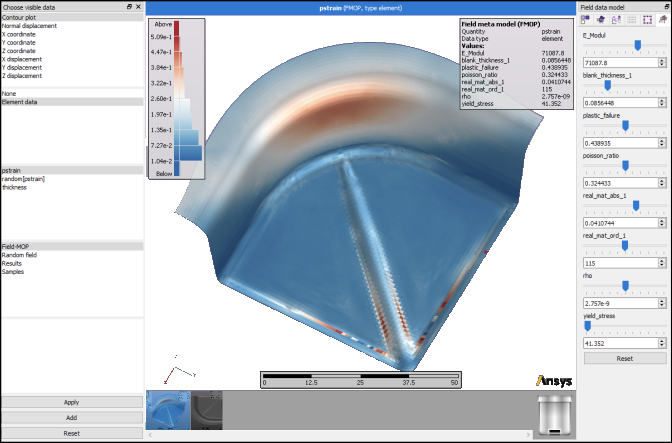Undock the Choose visible data panel

129,7
